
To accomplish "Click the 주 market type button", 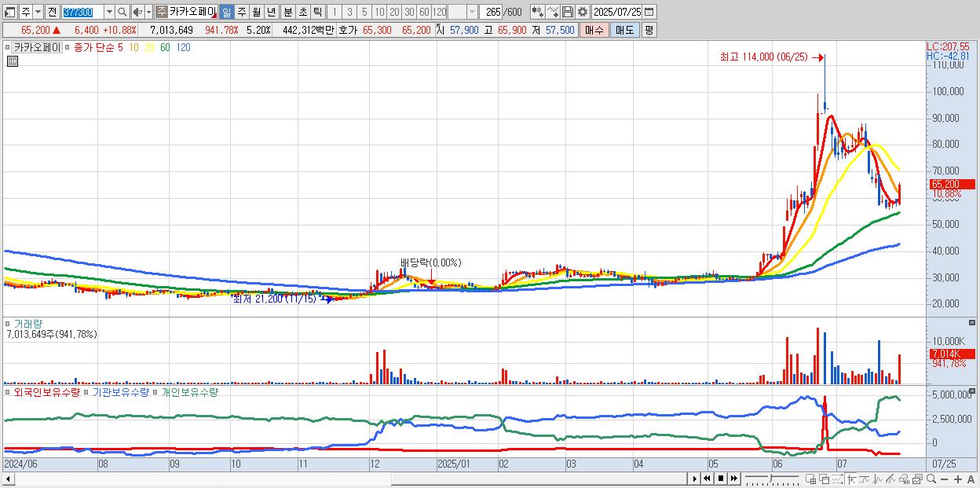I will pos(25,12).
